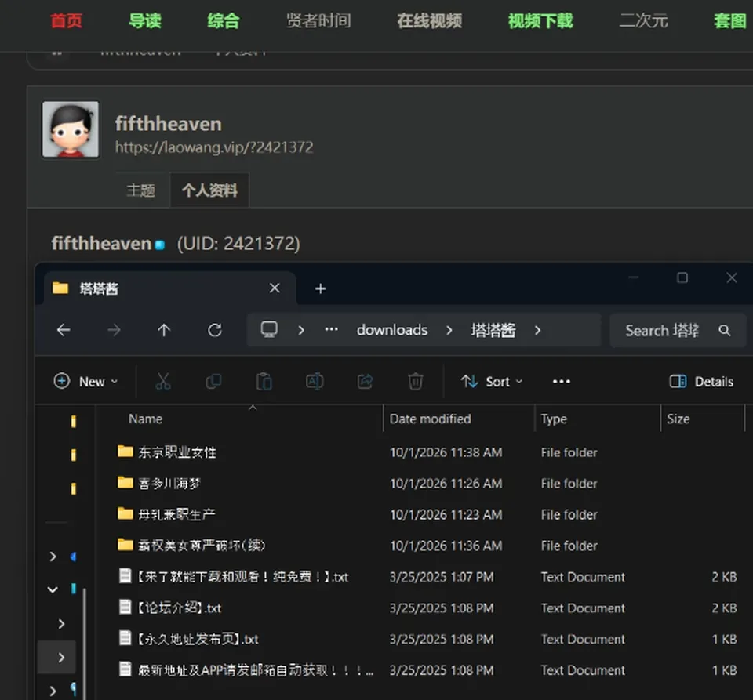Viewport: 753px width, 700px height.
Task: Select the 东京职业女性 folder
Action: click(x=177, y=452)
